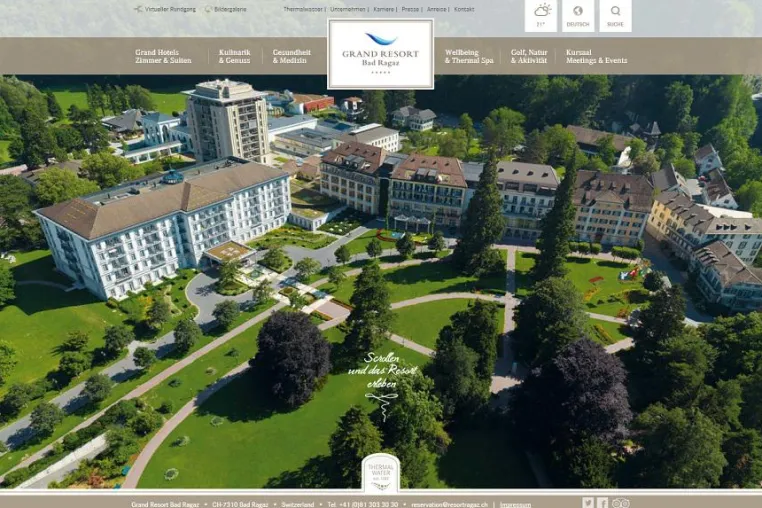Open Gesundheit & Medizin menu

[x=292, y=56]
